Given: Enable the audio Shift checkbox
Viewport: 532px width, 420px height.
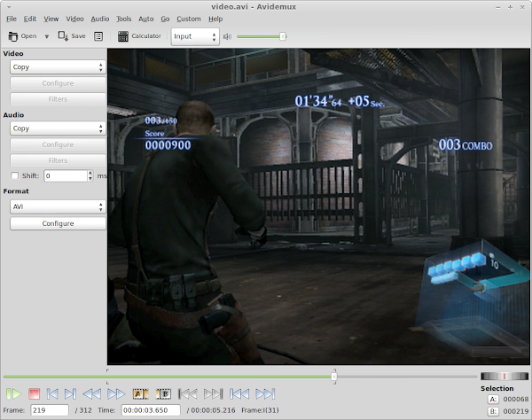Looking at the screenshot, I should 14,175.
